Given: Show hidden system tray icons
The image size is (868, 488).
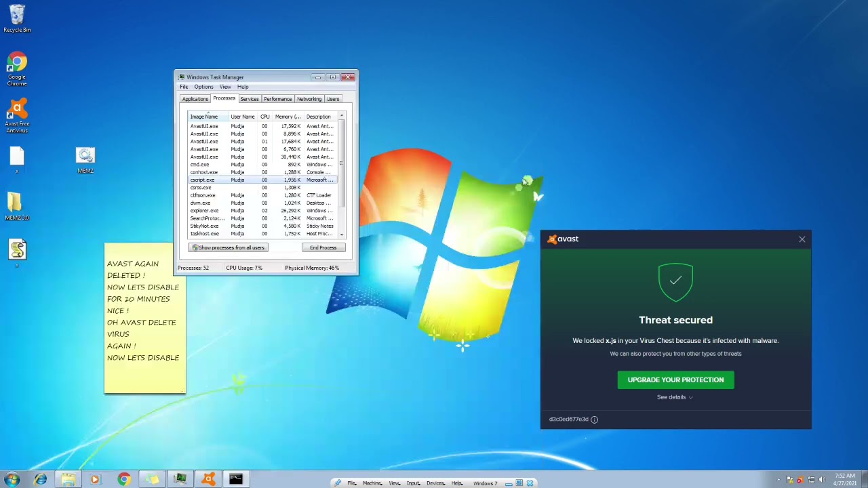Looking at the screenshot, I should pos(778,480).
